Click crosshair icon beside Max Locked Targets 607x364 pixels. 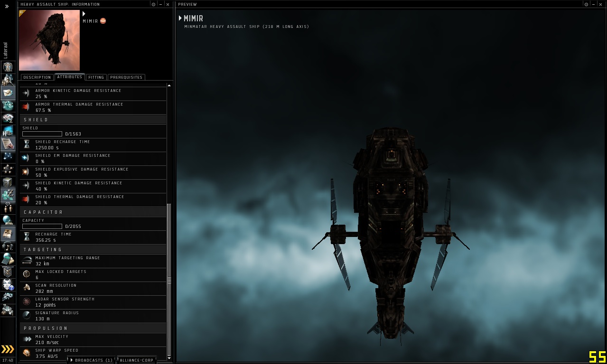coord(27,274)
